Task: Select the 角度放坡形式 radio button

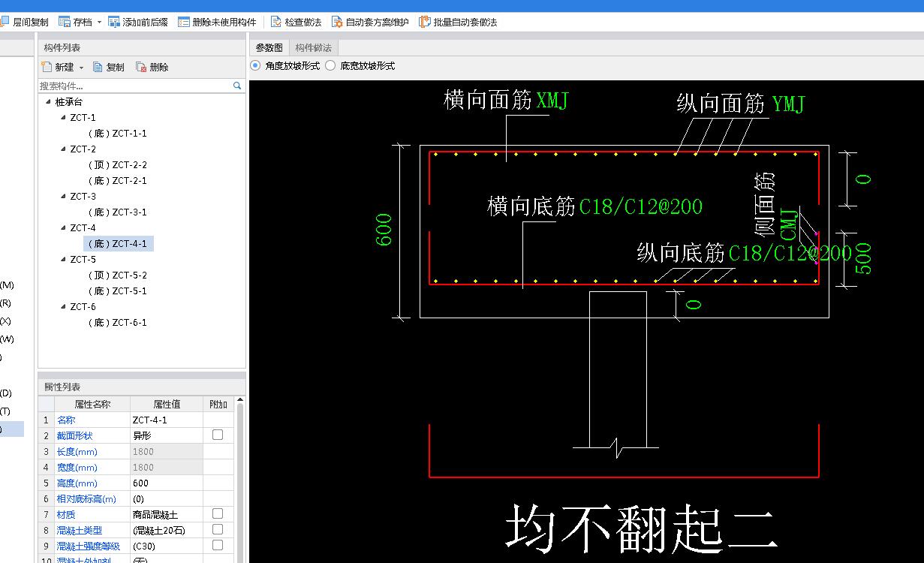Action: 255,65
